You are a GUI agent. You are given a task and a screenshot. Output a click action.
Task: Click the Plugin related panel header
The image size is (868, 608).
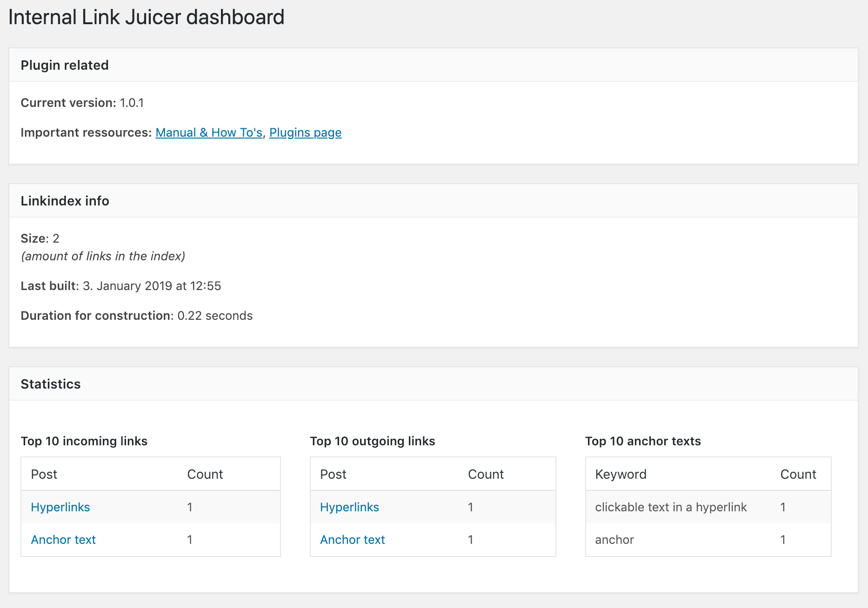pos(65,65)
